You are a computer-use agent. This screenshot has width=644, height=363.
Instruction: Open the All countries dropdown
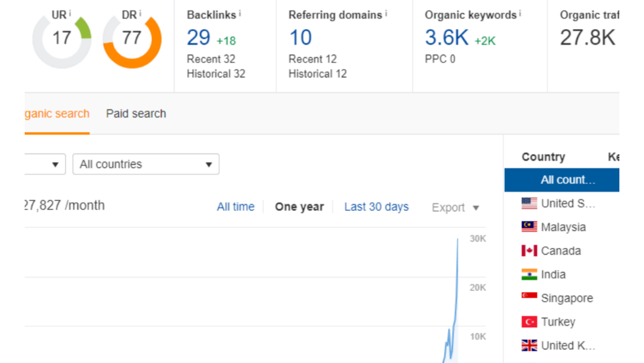[x=146, y=164]
